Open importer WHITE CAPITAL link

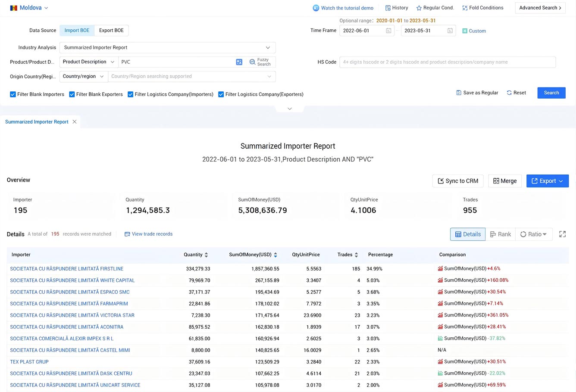pyautogui.click(x=72, y=280)
